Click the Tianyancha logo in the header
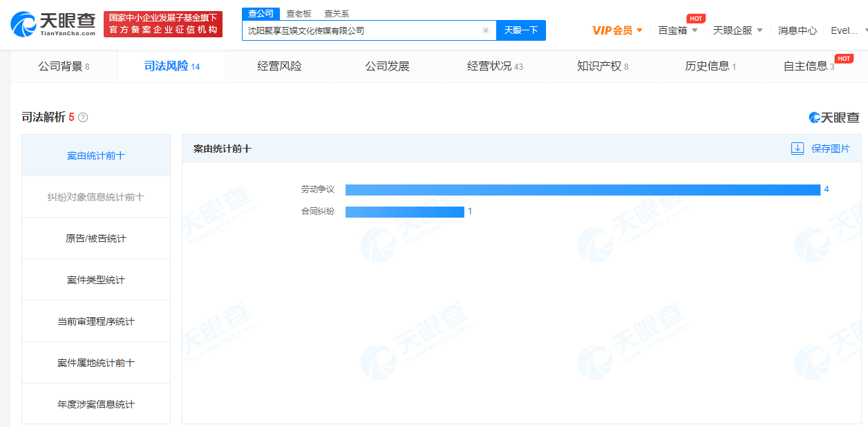The height and width of the screenshot is (427, 868). (53, 24)
